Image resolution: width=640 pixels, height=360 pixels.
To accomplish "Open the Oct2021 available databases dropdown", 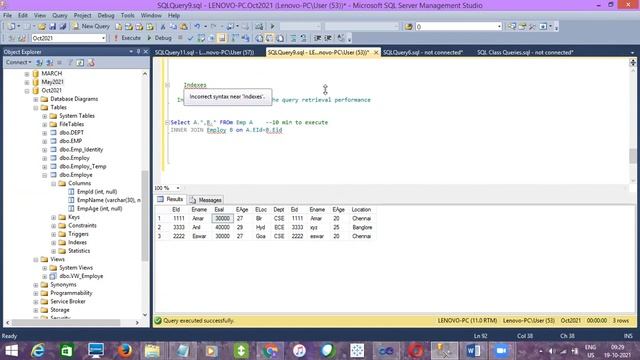I will click(103, 38).
